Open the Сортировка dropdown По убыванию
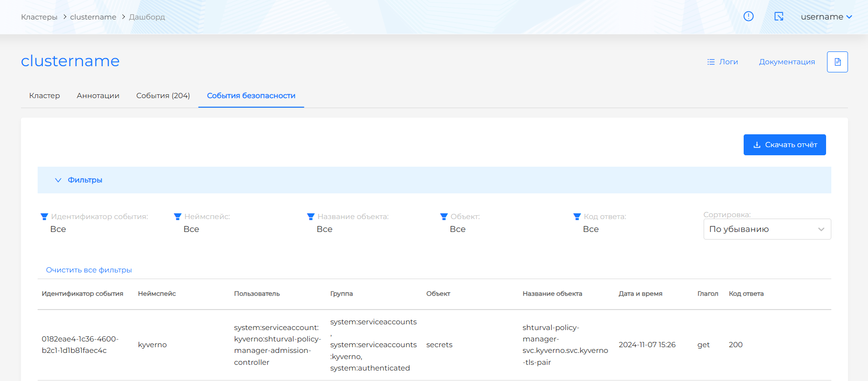The image size is (868, 381). pyautogui.click(x=767, y=229)
